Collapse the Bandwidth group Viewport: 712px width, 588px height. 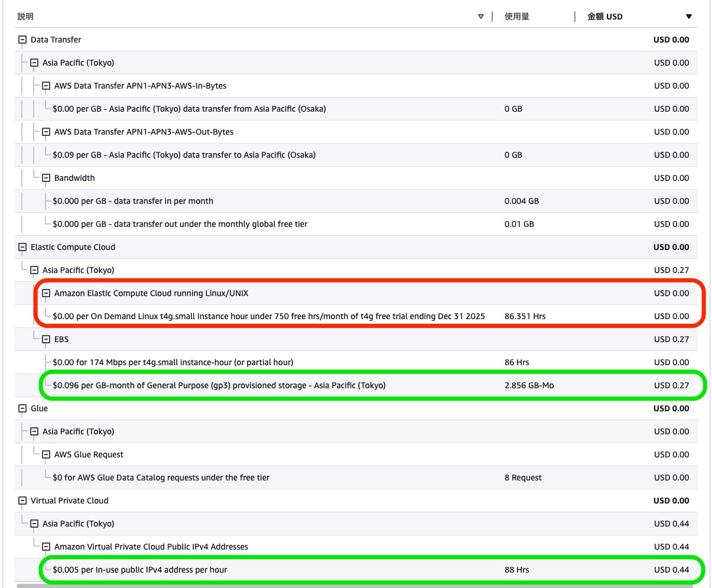pos(46,178)
